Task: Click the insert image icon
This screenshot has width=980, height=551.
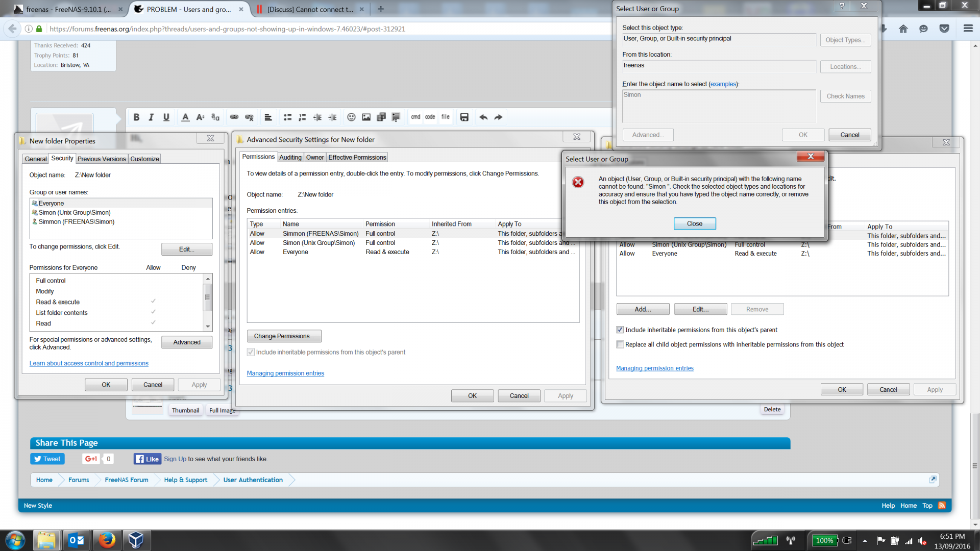Action: tap(366, 117)
